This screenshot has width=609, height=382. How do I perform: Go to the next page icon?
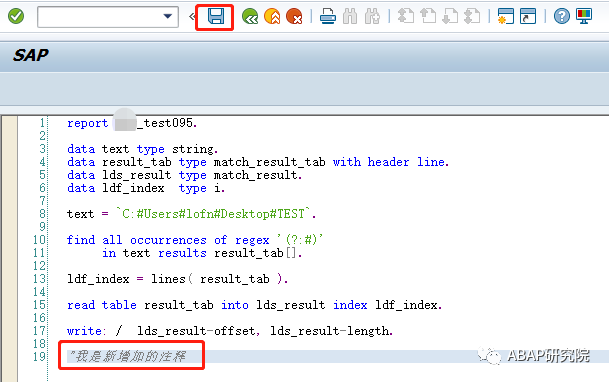click(451, 17)
